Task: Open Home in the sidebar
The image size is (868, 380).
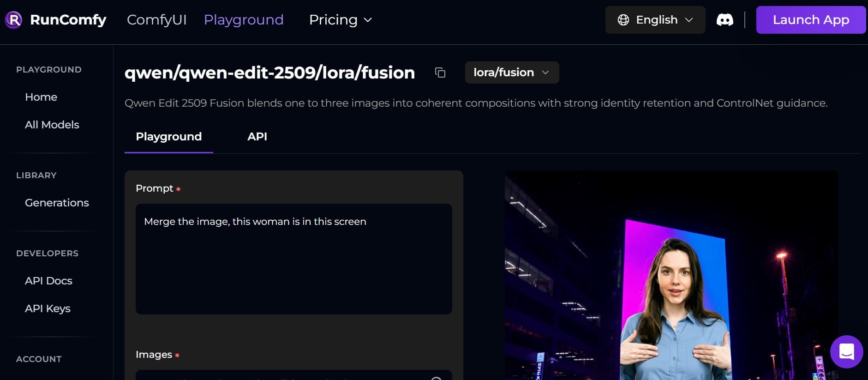Action: pos(41,97)
